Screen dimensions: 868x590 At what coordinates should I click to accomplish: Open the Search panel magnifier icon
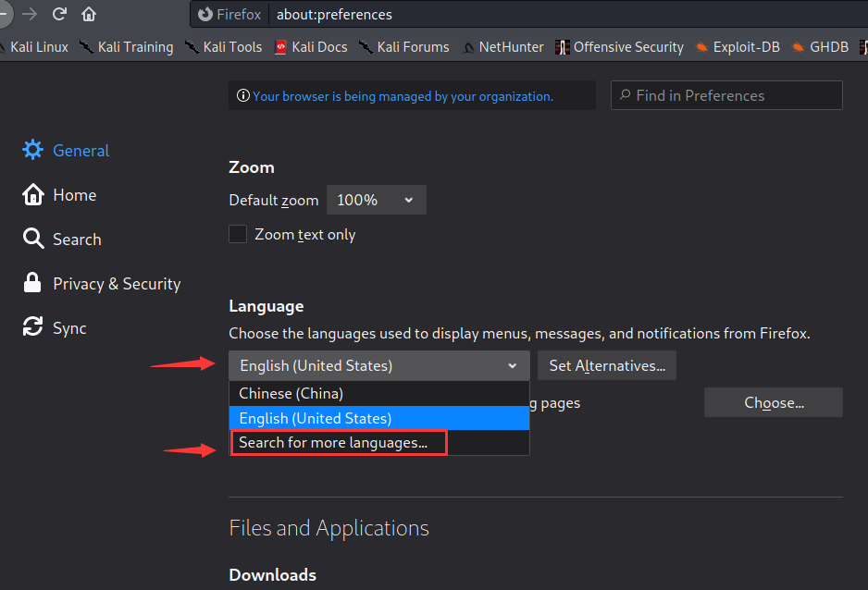(x=33, y=239)
